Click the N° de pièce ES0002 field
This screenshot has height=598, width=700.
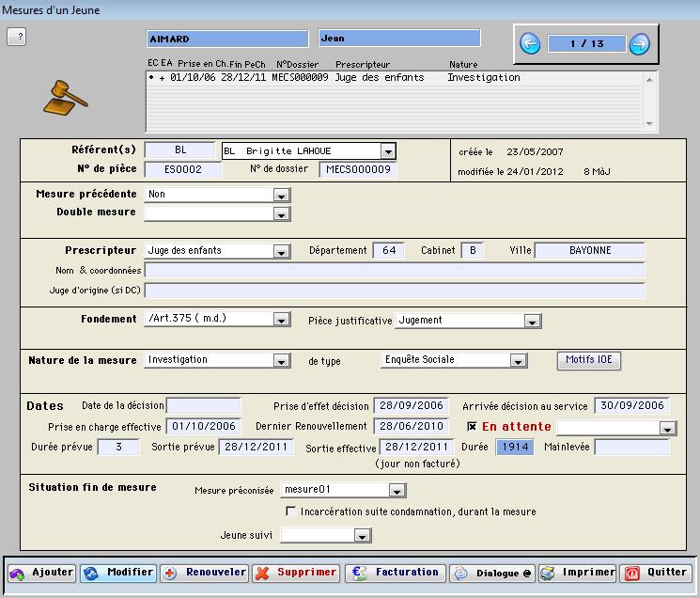click(x=183, y=169)
